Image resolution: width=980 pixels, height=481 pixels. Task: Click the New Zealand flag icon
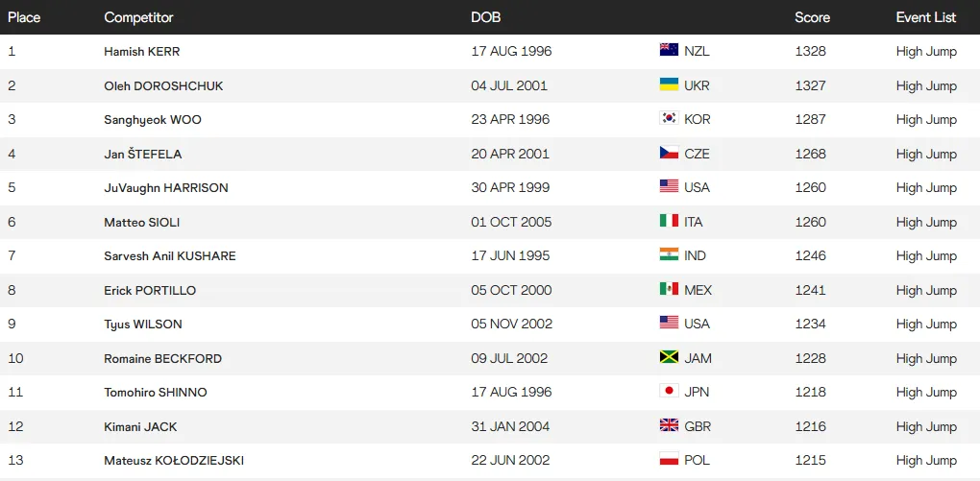[669, 50]
